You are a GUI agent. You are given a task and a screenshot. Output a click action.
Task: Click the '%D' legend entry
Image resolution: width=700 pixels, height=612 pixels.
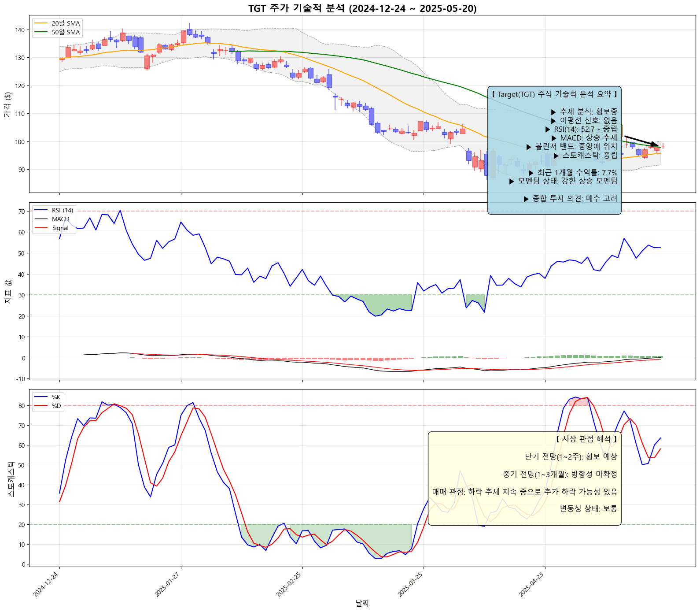(48, 406)
